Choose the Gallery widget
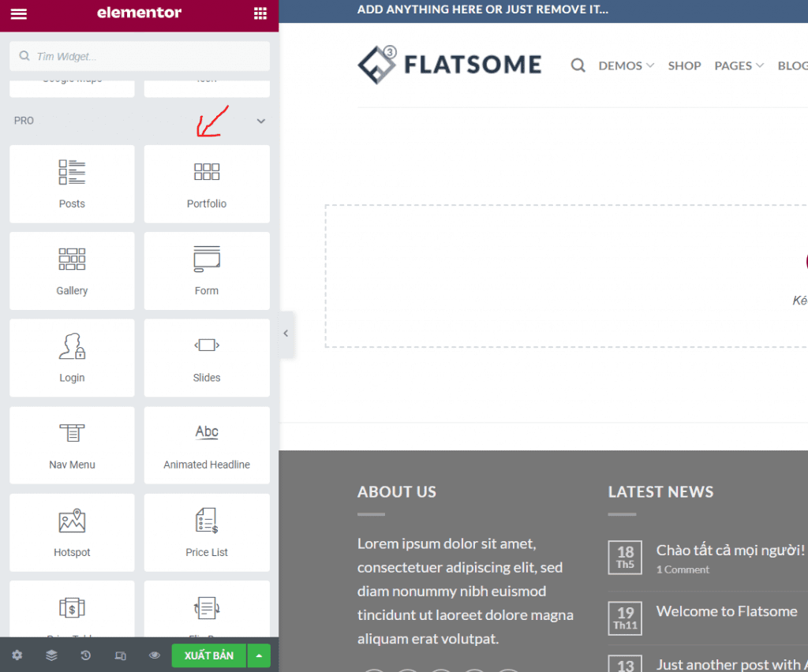The height and width of the screenshot is (672, 808). tap(72, 271)
